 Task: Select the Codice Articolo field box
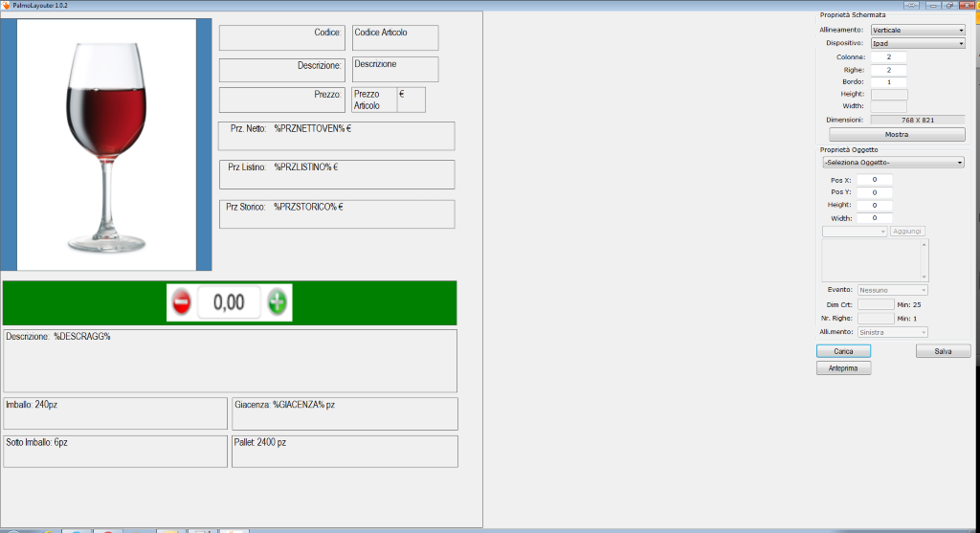tap(394, 37)
